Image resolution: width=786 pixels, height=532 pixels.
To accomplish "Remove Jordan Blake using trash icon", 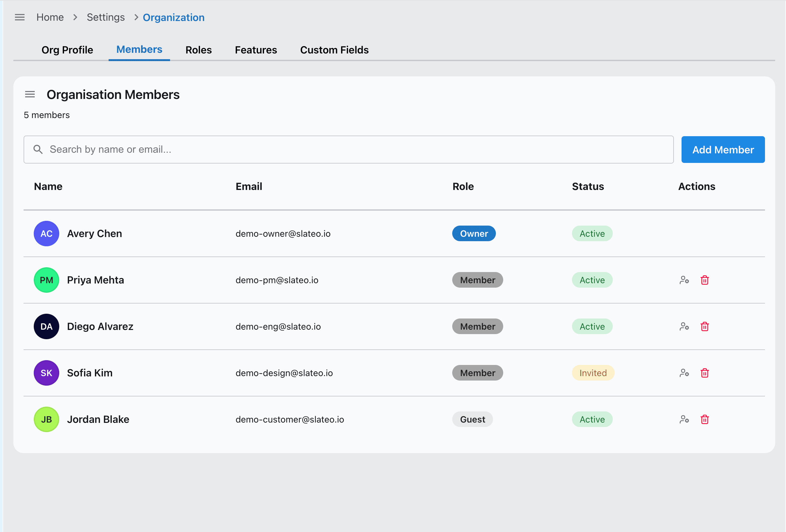I will tap(705, 419).
